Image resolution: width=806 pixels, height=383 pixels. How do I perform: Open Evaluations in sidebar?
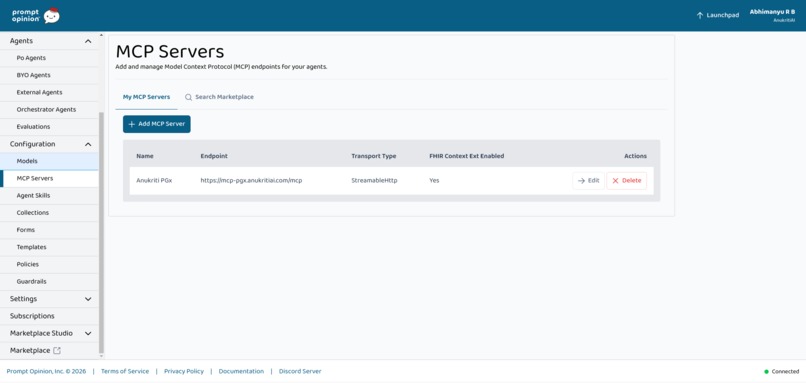click(x=49, y=126)
